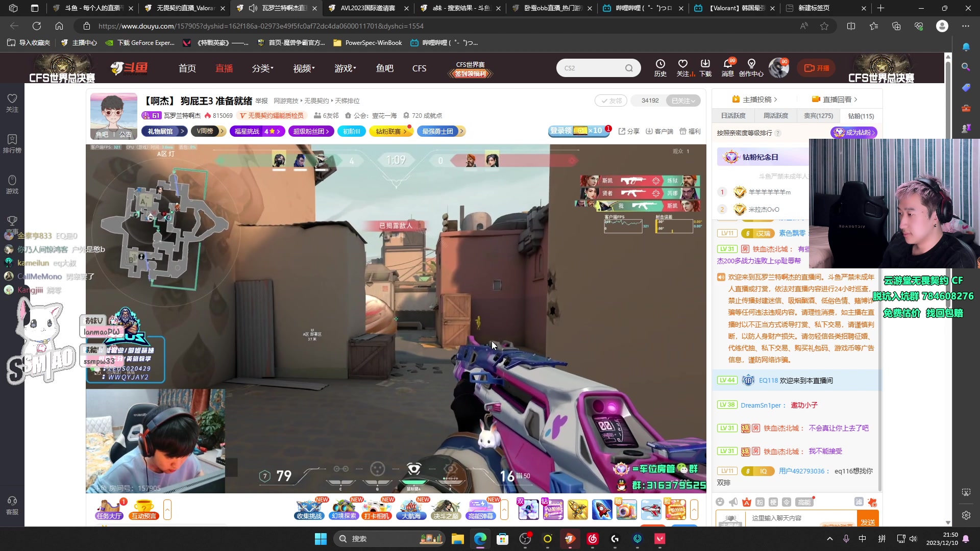Open 超级粉丝团 badge link
The width and height of the screenshot is (980, 551).
click(x=311, y=131)
